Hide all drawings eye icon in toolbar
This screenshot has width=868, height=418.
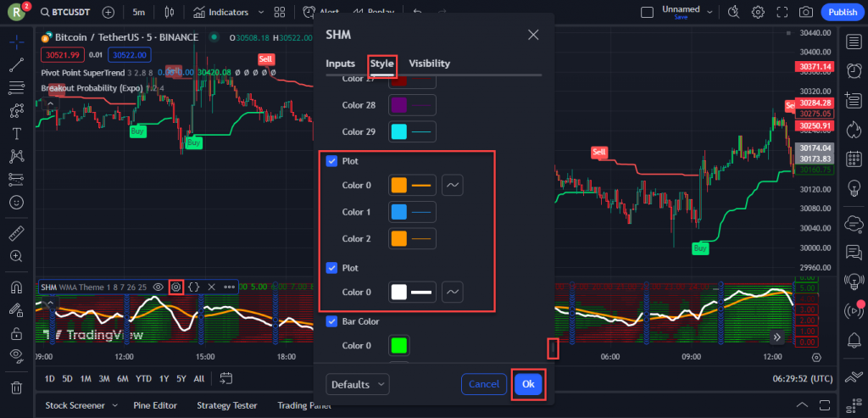click(x=17, y=356)
